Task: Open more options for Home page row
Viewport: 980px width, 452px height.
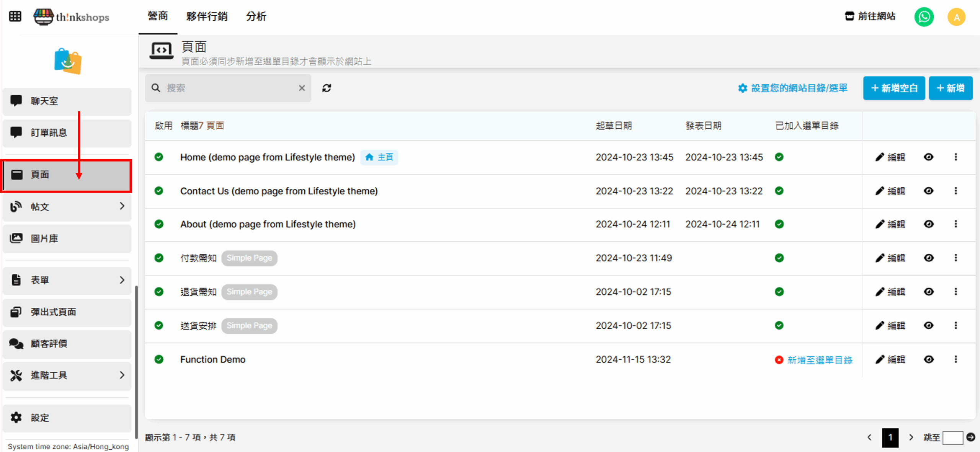Action: (955, 157)
